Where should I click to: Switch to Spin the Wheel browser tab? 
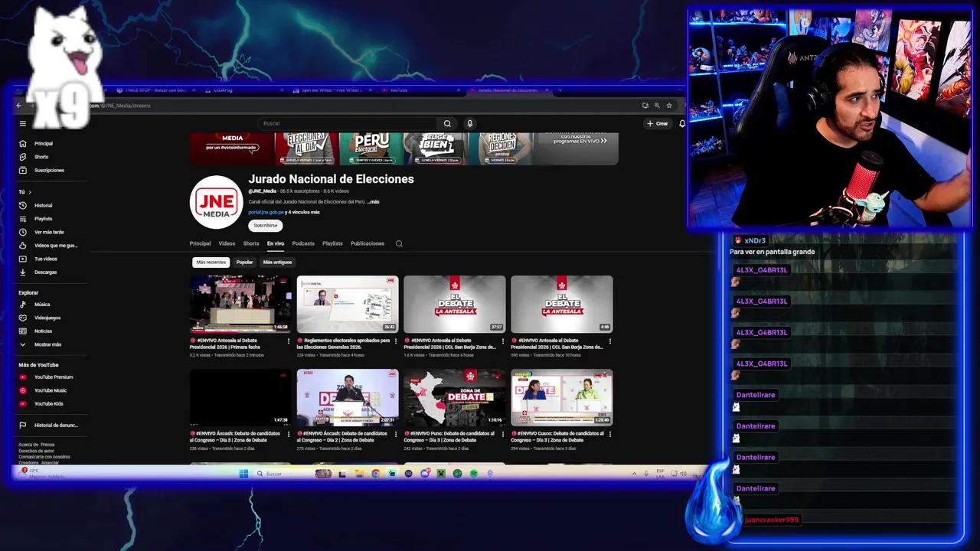coord(333,90)
